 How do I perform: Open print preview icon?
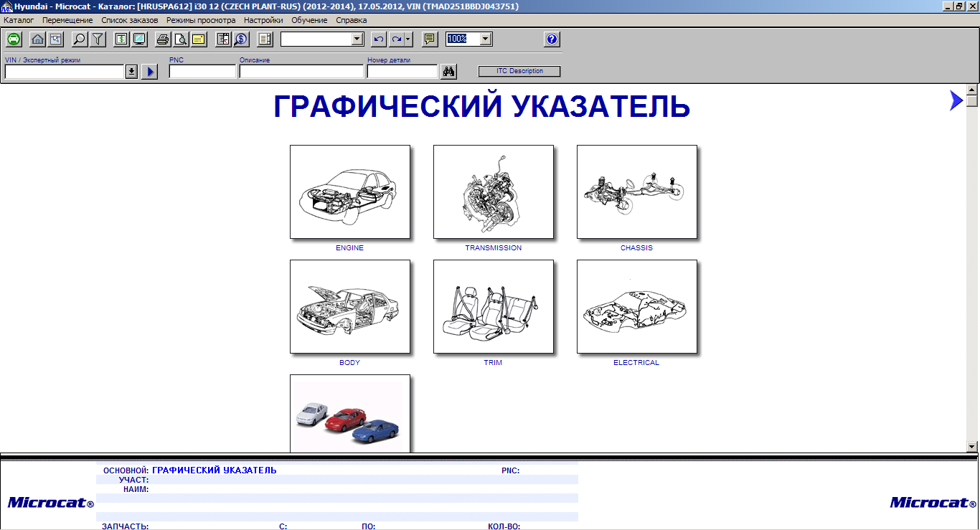click(x=181, y=39)
